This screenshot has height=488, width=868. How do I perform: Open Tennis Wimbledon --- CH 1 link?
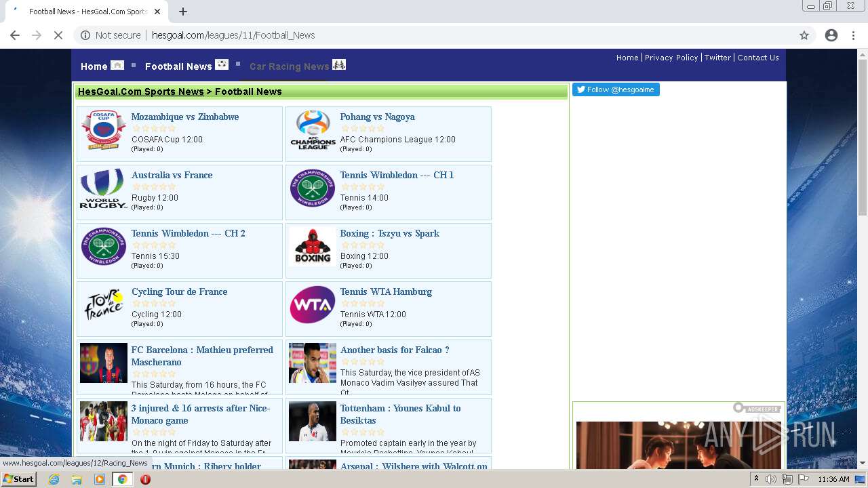[x=397, y=175]
